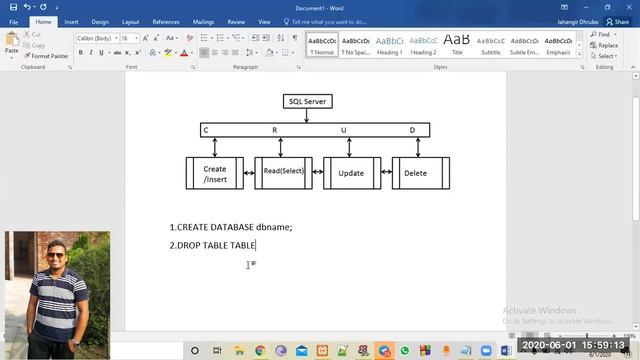Click the Copy command
This screenshot has height=360, width=640.
(x=34, y=45)
